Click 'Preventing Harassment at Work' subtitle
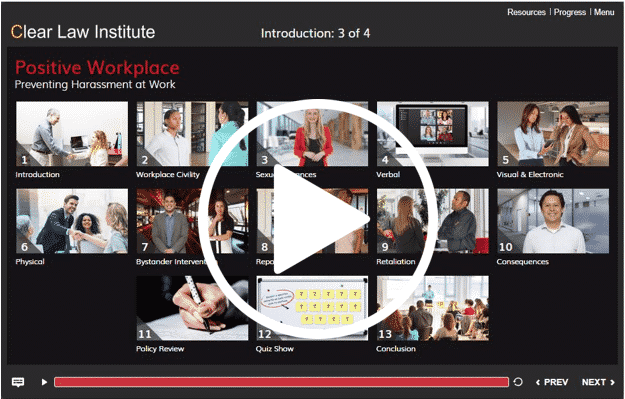This screenshot has height=399, width=625. pyautogui.click(x=95, y=85)
